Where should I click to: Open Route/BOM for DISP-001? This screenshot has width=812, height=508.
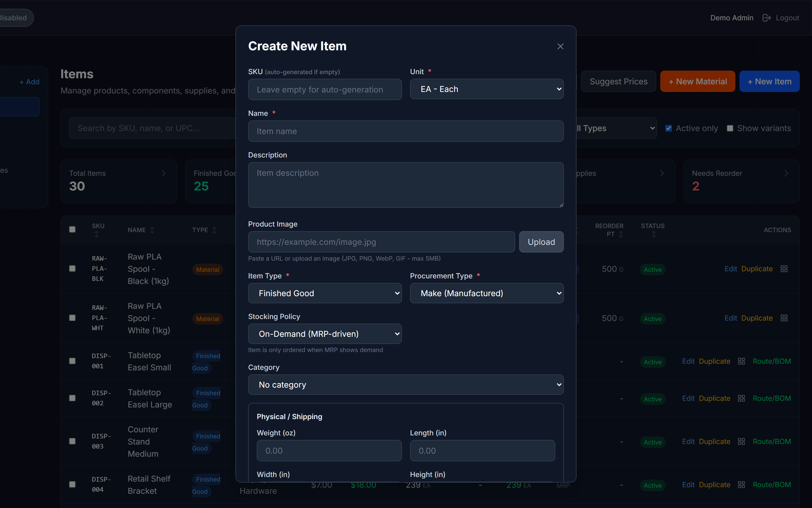[772, 361]
